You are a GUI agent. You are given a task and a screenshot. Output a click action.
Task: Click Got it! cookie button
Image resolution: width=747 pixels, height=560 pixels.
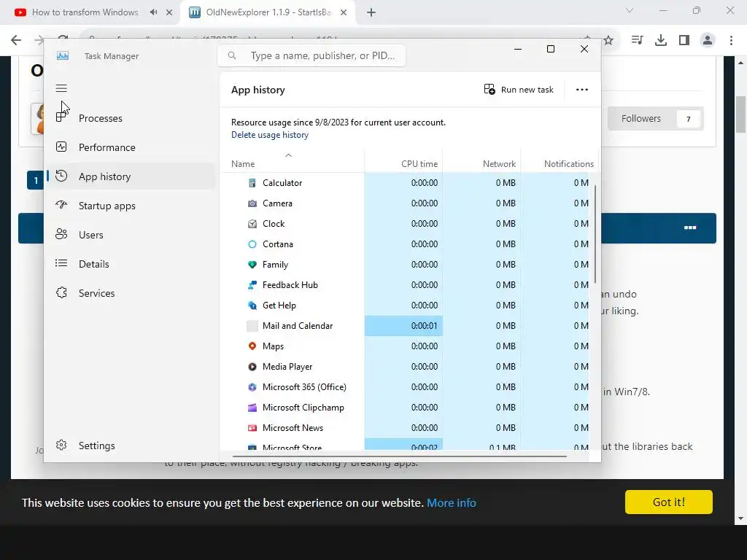pos(668,502)
